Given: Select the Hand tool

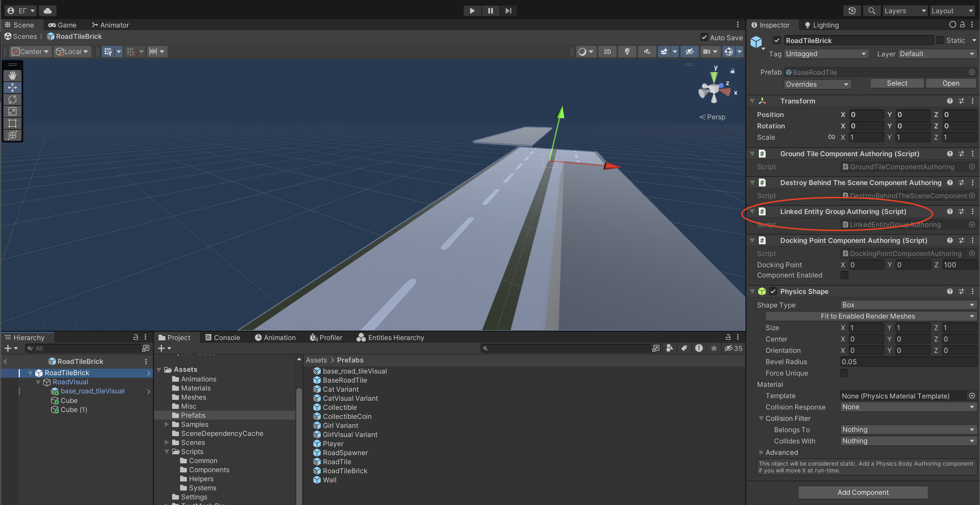Looking at the screenshot, I should click(x=12, y=75).
